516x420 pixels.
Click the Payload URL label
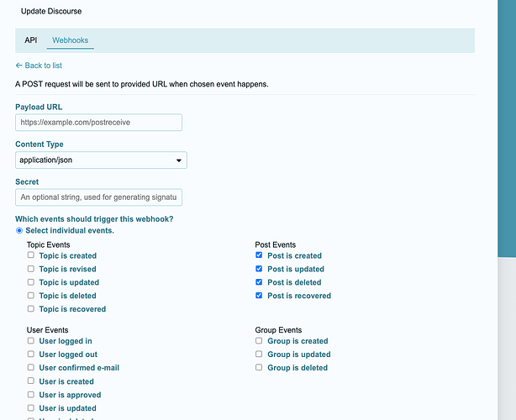click(x=39, y=107)
